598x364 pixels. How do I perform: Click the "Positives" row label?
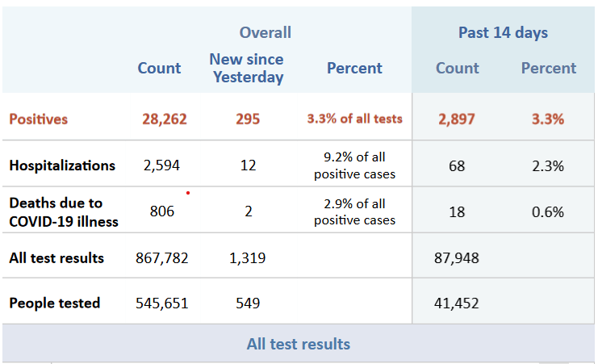(39, 119)
